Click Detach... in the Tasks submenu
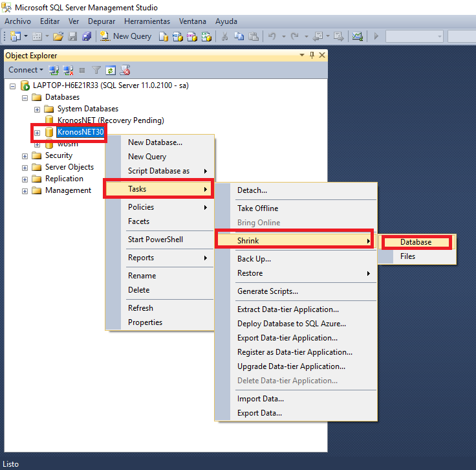 tap(296, 190)
